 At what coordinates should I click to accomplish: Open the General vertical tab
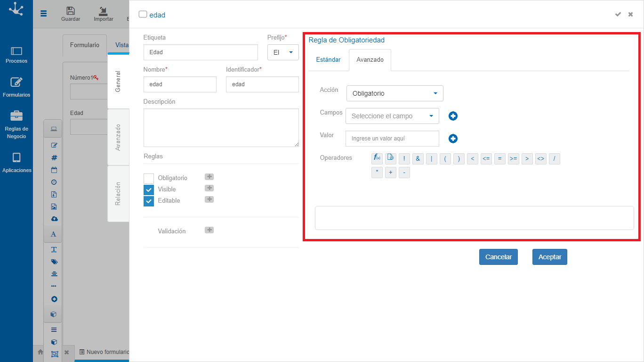coord(118,81)
